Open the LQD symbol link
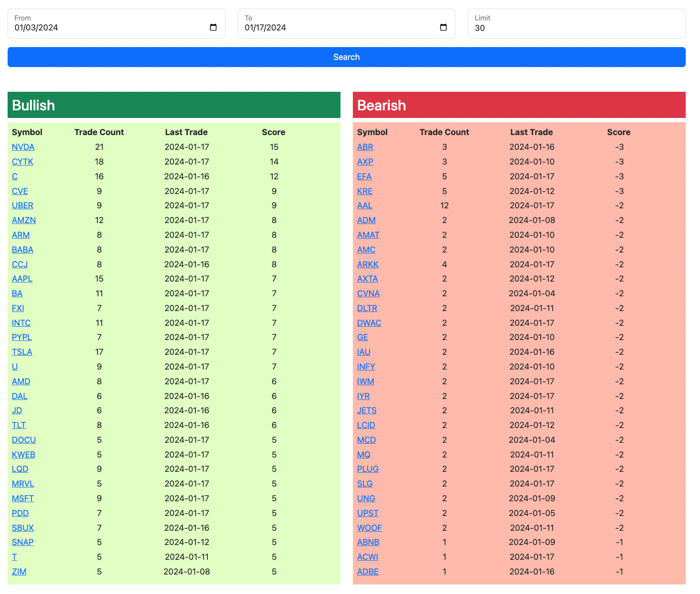Screen dimensions: 700x594 20,469
